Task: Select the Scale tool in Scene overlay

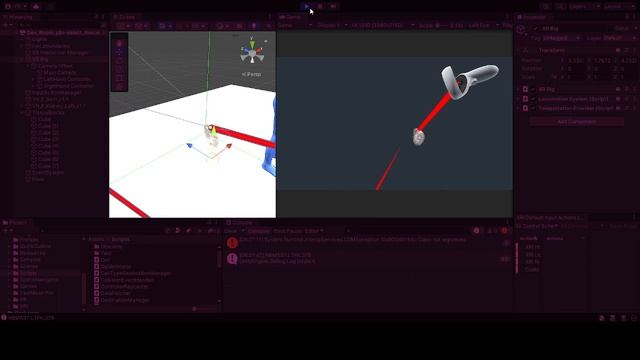Action: [x=119, y=69]
